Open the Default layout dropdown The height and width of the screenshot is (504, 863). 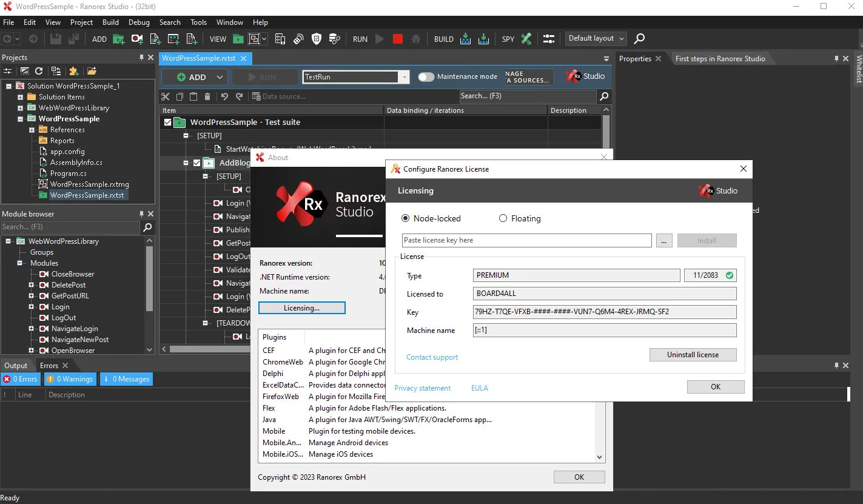click(x=596, y=38)
